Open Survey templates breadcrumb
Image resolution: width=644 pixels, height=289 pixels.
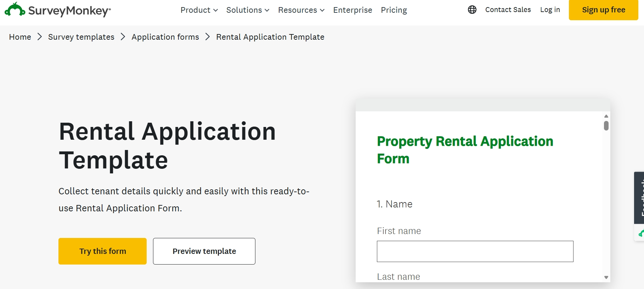(81, 37)
